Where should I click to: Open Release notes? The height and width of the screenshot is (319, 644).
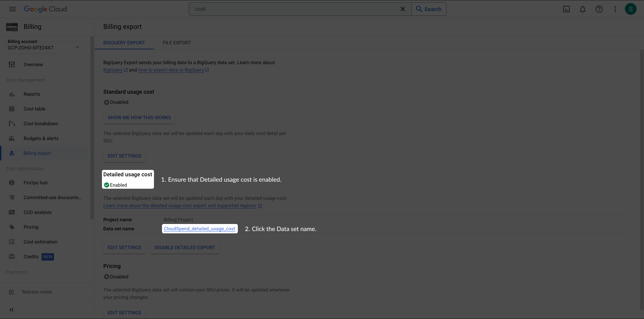(37, 292)
